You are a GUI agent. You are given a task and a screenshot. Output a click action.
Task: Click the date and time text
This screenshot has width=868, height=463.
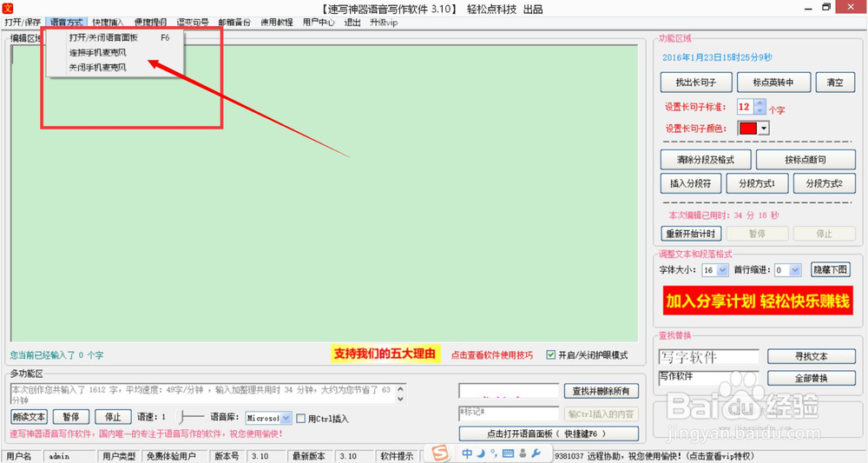[x=717, y=57]
